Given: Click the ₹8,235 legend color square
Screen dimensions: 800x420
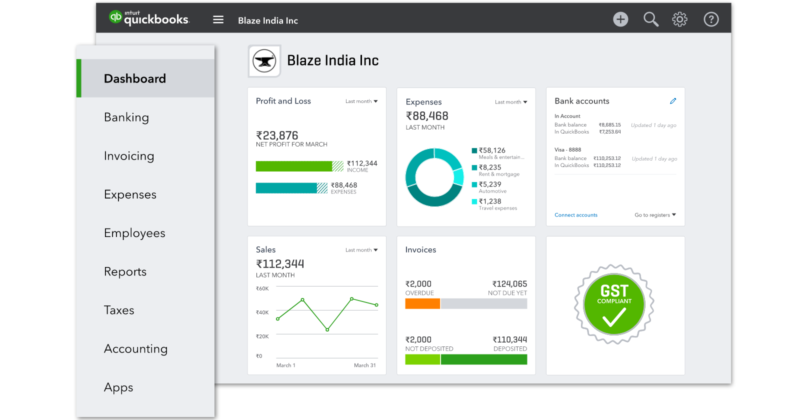Looking at the screenshot, I should (x=474, y=167).
